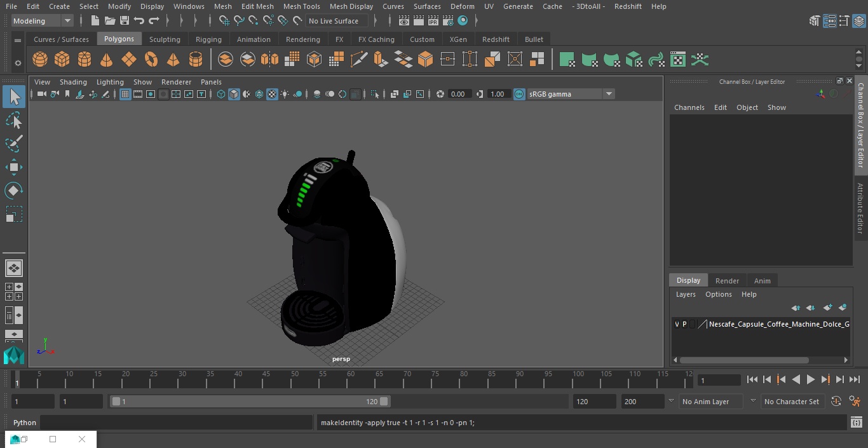This screenshot has height=448, width=868.
Task: Create a polygon torus from the shelf
Action: pos(151,60)
